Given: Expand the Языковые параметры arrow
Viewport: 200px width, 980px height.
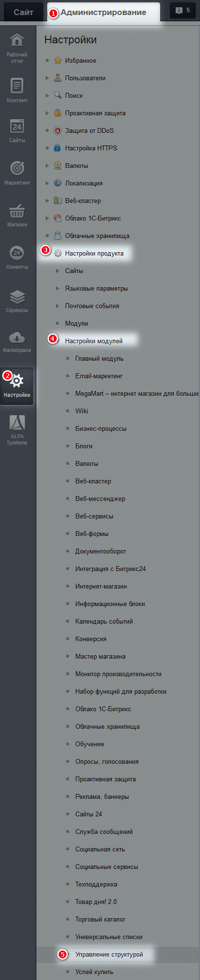Looking at the screenshot, I should point(57,288).
